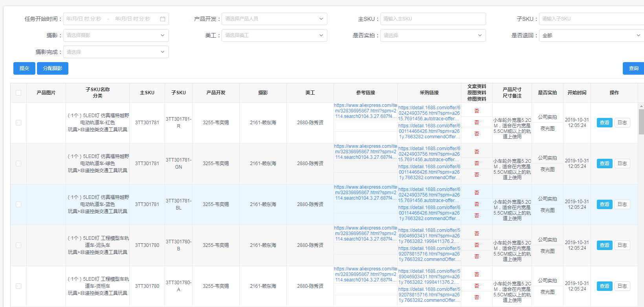Click calendar icon in task start time field

click(x=163, y=19)
